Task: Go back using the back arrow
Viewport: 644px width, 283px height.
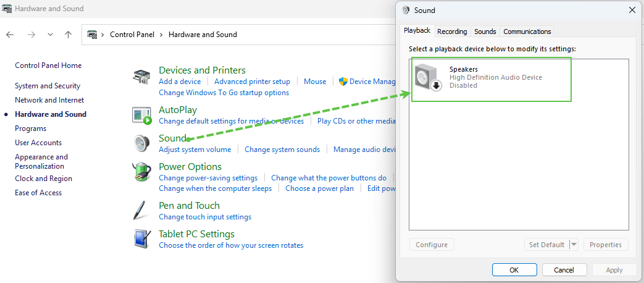Action: (x=10, y=35)
